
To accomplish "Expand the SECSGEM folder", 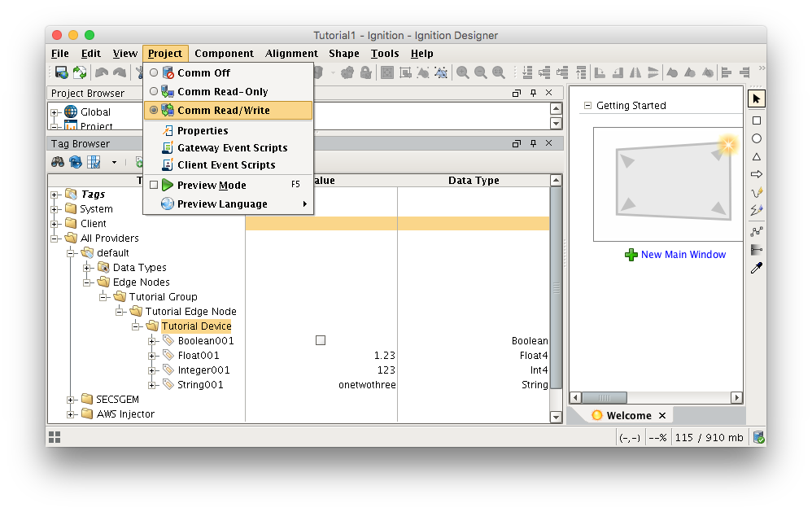I will (72, 400).
